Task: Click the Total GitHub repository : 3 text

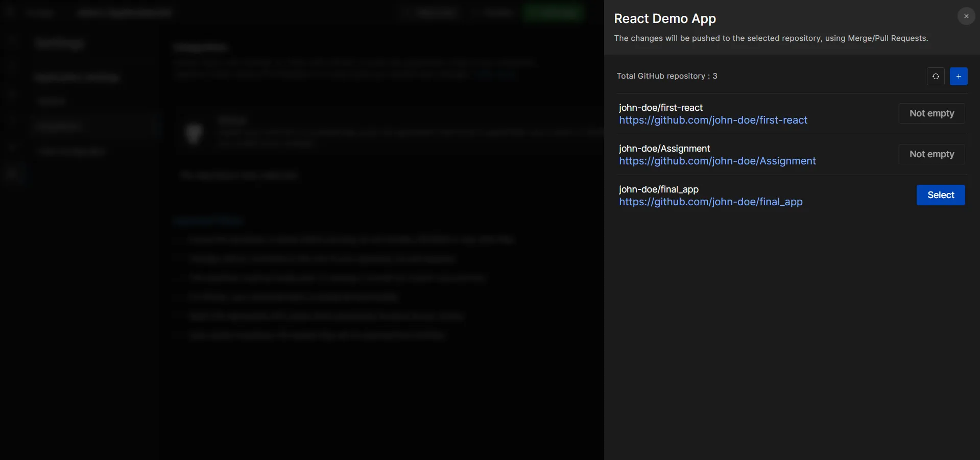Action: 667,76
